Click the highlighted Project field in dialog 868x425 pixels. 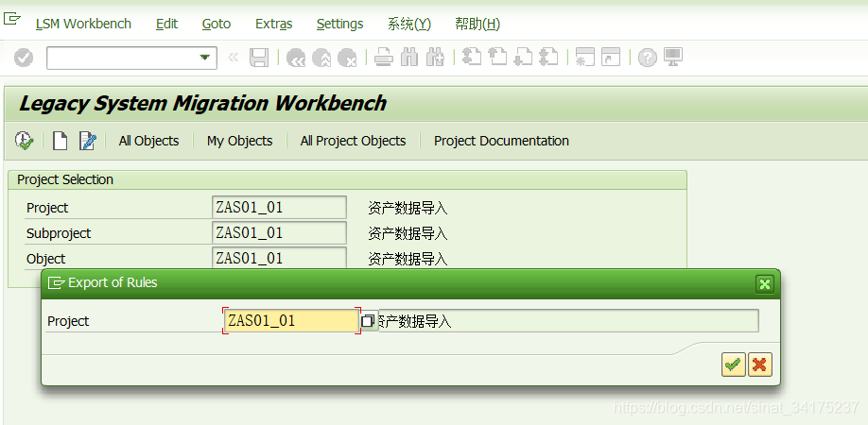coord(291,320)
